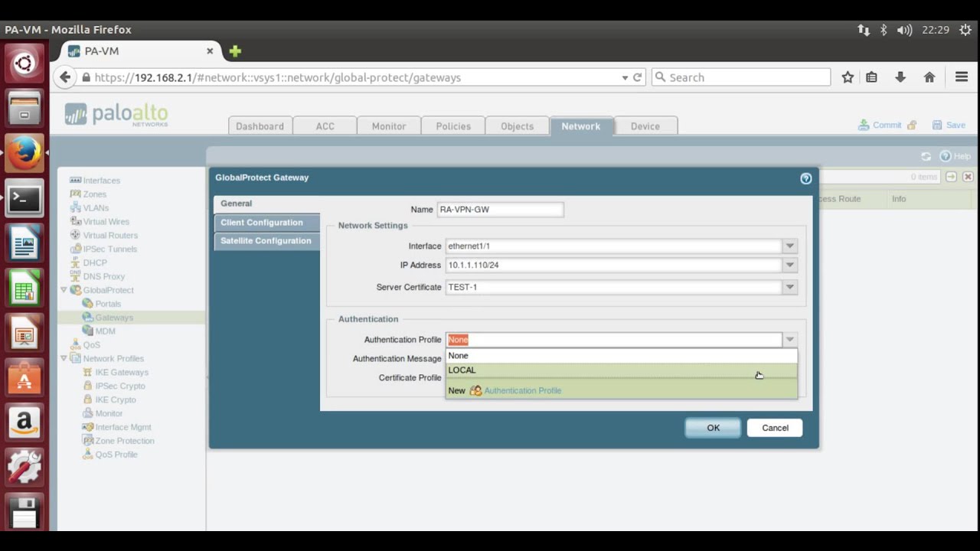The image size is (980, 551).
Task: Open the Satellite Configuration tab
Action: click(266, 240)
